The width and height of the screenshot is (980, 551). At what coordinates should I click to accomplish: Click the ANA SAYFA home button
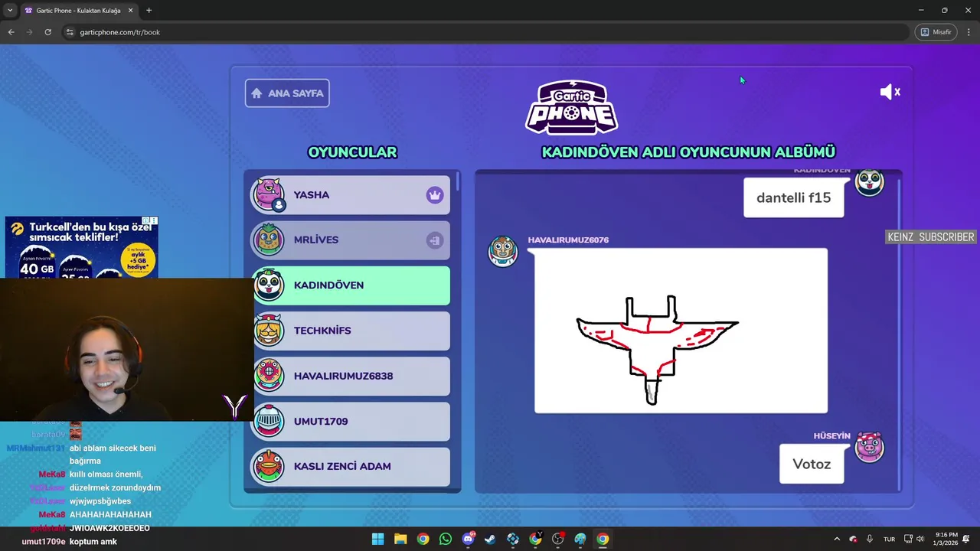click(287, 93)
